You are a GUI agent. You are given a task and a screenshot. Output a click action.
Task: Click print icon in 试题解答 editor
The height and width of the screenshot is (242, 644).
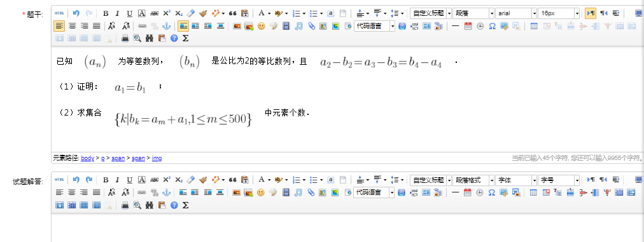pos(125,205)
